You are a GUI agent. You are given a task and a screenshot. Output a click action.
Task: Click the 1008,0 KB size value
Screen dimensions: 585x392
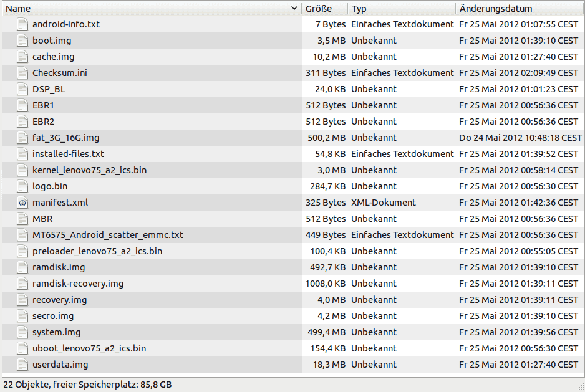click(x=326, y=284)
